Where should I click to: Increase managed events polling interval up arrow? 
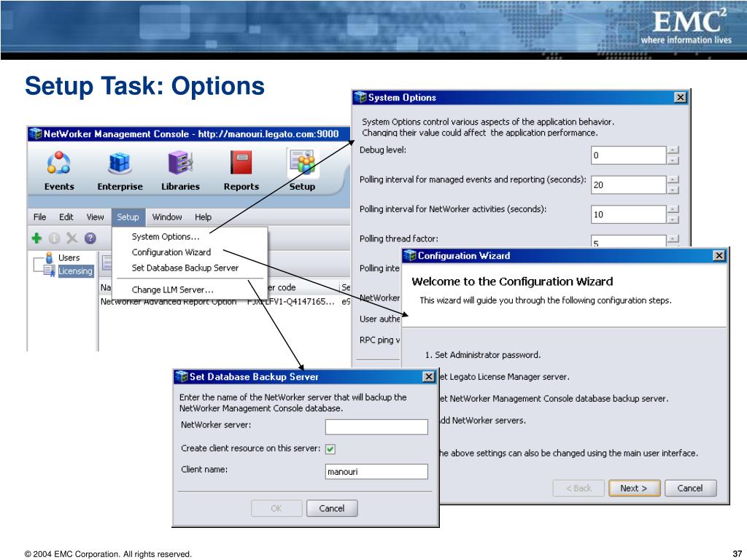pos(673,179)
